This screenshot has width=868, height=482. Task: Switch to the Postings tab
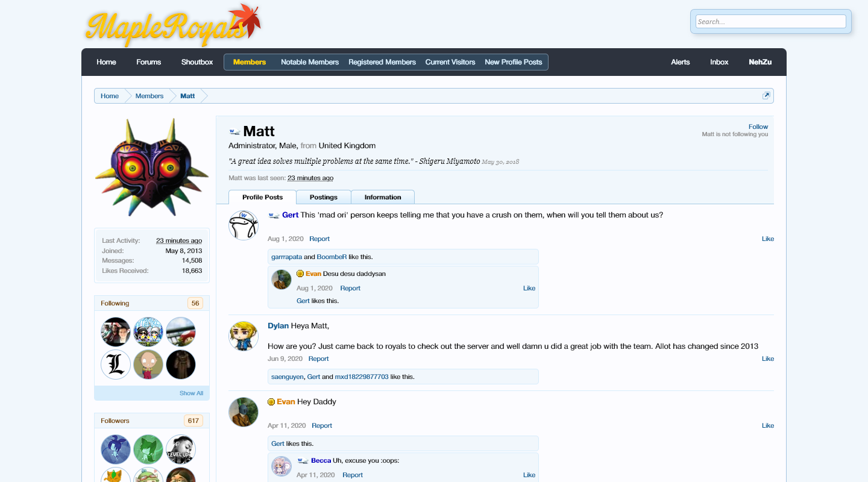[323, 197]
